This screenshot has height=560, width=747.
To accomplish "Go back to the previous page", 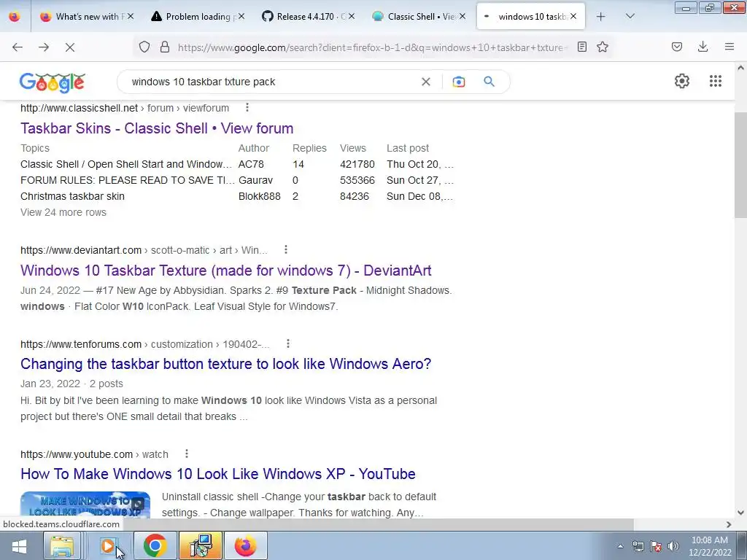I will 18,47.
